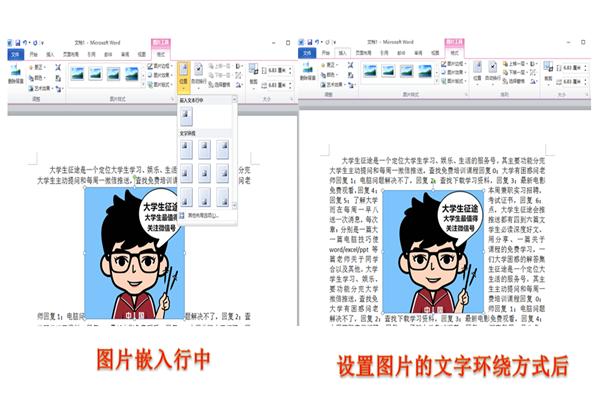
Task: Choose middle-center text wrapping position in gallery
Action: [204, 173]
